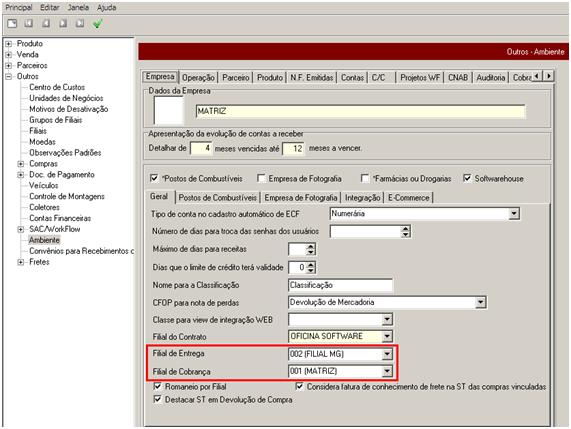
Task: Switch to the Contas tab
Action: tap(352, 78)
